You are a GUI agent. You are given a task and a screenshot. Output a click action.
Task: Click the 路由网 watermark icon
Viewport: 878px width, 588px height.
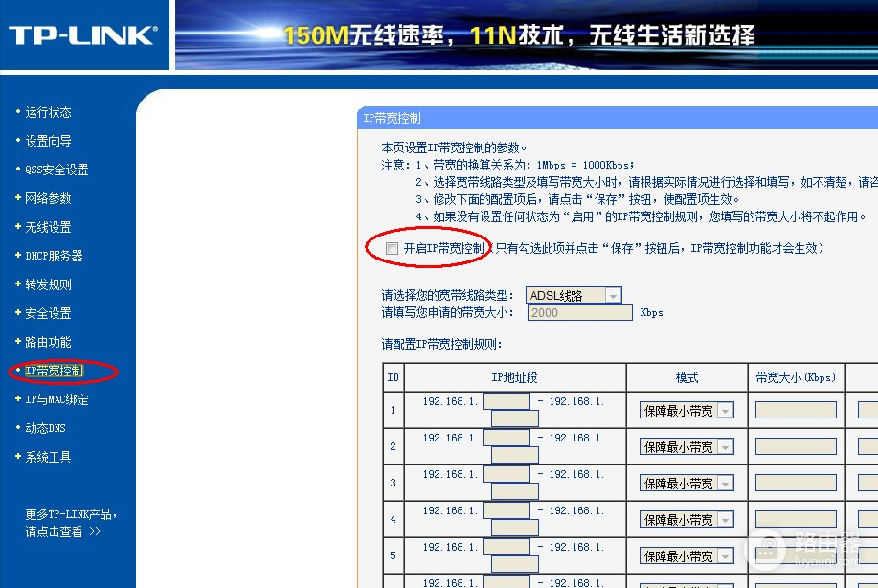(765, 551)
